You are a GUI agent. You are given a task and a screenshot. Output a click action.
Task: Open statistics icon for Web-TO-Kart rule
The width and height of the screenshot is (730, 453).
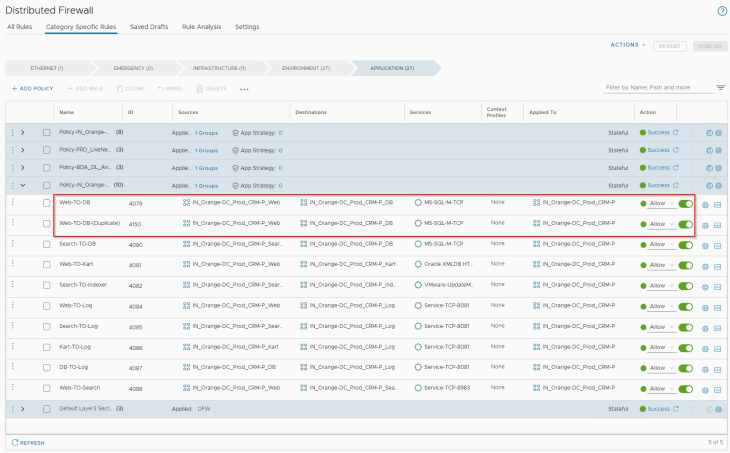click(x=718, y=265)
